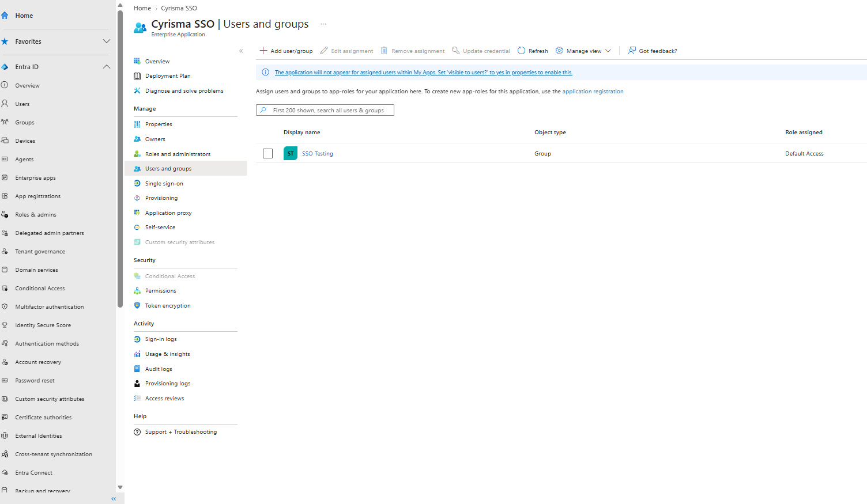Click the Object type column header
The image size is (867, 504).
point(550,132)
